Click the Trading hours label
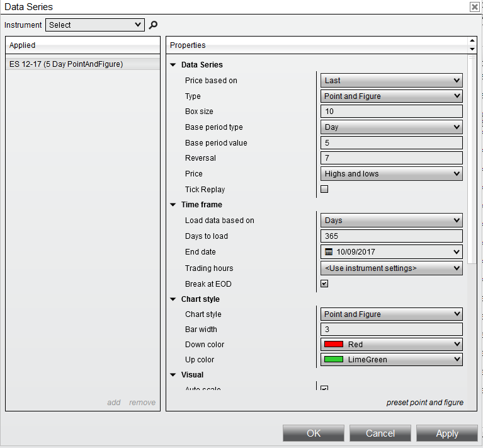Image resolution: width=483 pixels, height=448 pixels. coord(209,268)
